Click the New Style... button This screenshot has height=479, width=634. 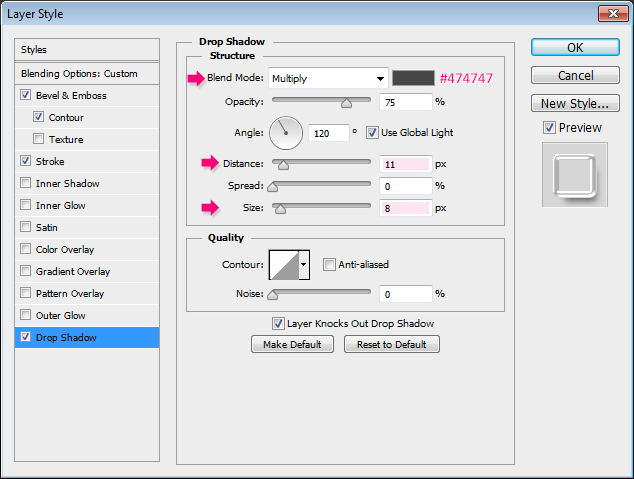(575, 103)
